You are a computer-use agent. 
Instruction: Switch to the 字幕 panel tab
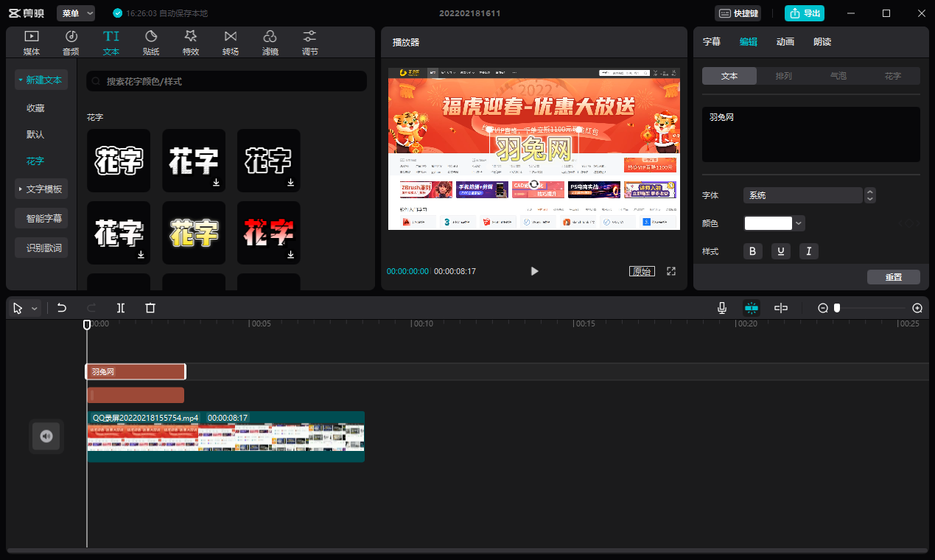(x=712, y=42)
